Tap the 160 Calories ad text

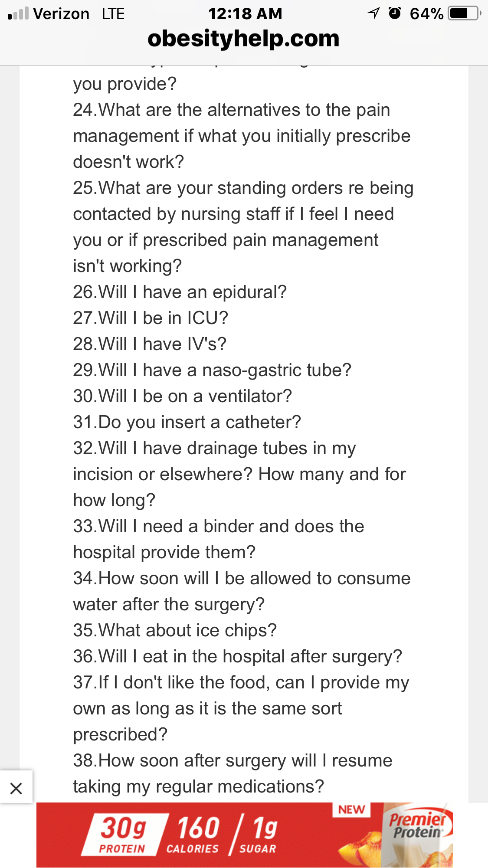(x=194, y=835)
